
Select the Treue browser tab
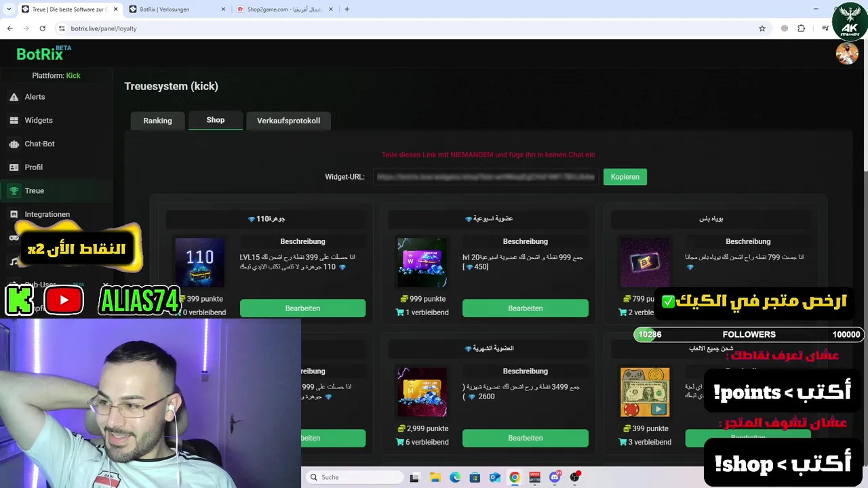coord(68,9)
